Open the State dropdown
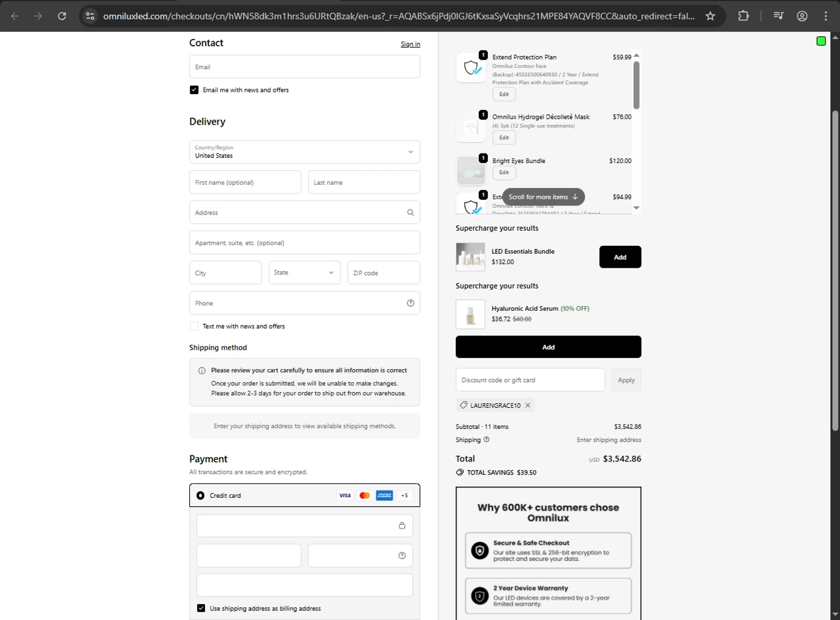 click(x=305, y=273)
